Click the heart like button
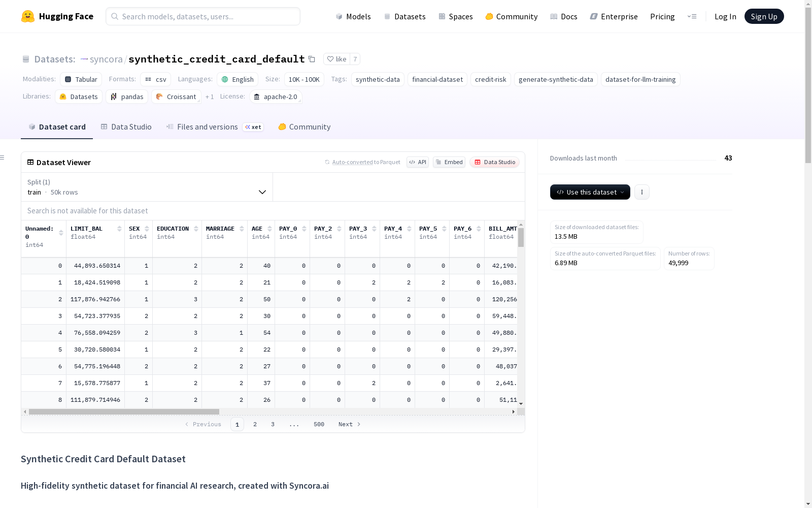The image size is (812, 508). coord(336,59)
